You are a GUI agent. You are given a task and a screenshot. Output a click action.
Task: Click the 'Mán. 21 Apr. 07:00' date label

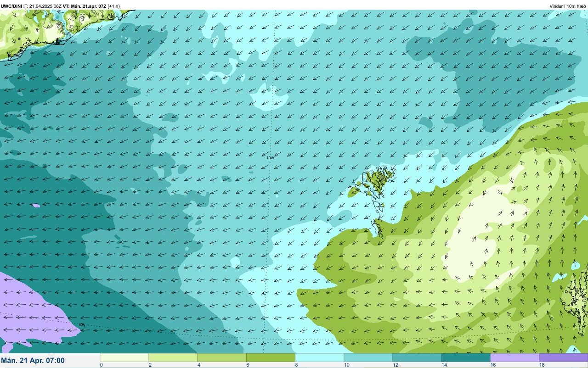[33, 361]
